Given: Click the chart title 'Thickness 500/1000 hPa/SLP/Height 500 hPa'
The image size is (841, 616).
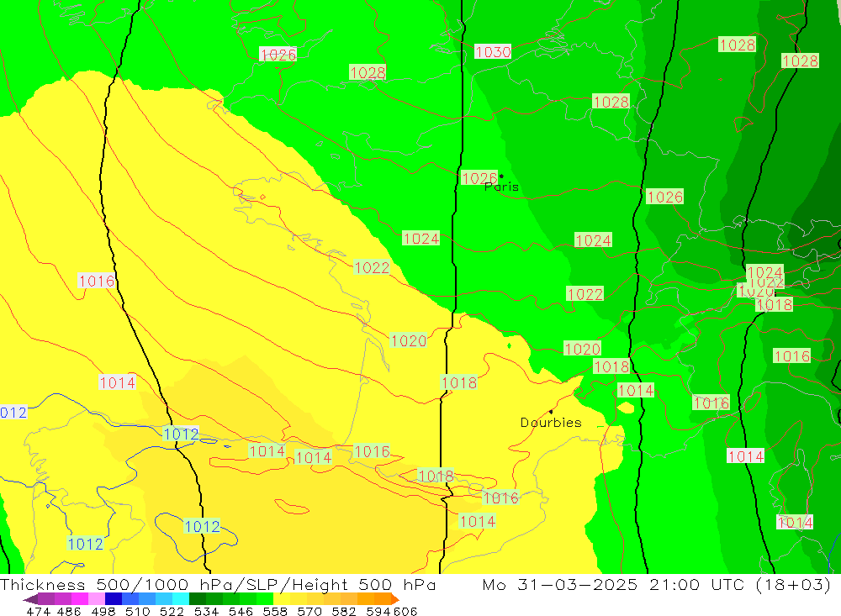Looking at the screenshot, I should [217, 584].
